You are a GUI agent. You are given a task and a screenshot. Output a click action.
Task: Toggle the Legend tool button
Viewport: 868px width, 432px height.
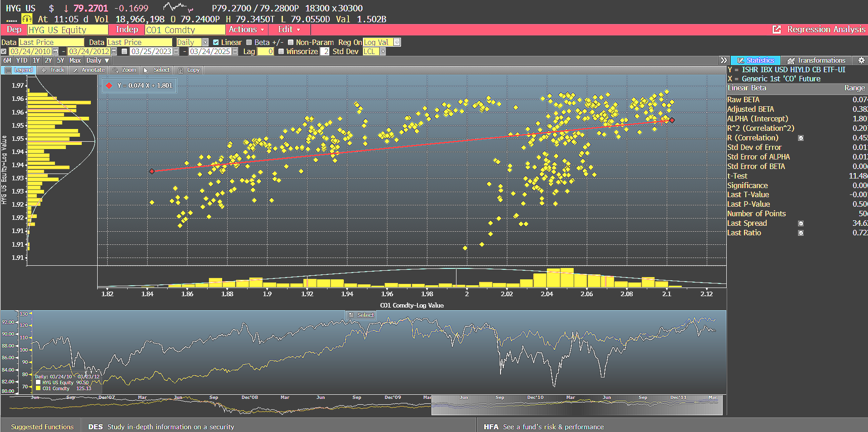click(x=19, y=70)
